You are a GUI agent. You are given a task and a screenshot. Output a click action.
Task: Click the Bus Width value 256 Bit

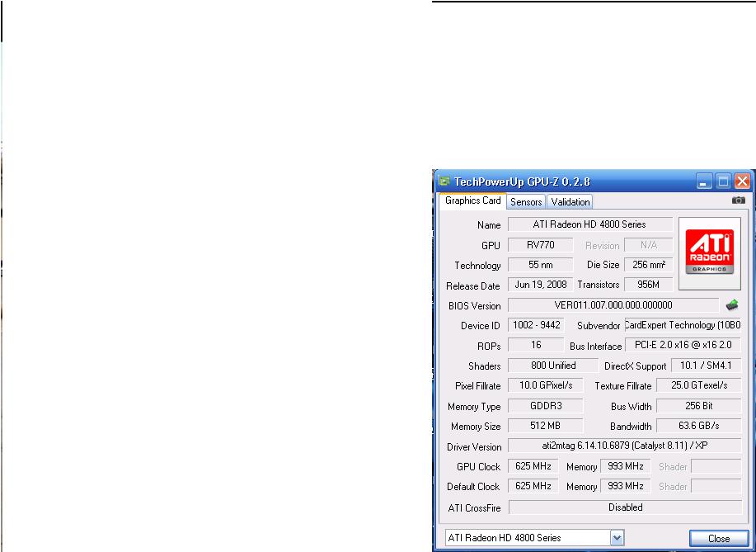pos(698,406)
